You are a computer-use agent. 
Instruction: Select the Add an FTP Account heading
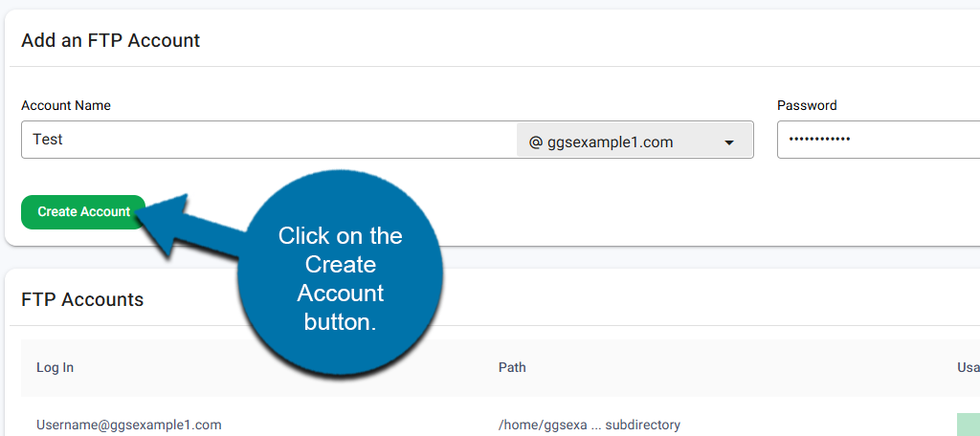point(110,40)
